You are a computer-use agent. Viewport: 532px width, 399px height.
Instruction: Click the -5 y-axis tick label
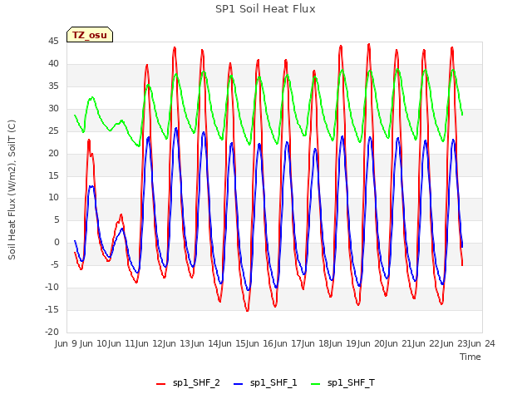55,264
